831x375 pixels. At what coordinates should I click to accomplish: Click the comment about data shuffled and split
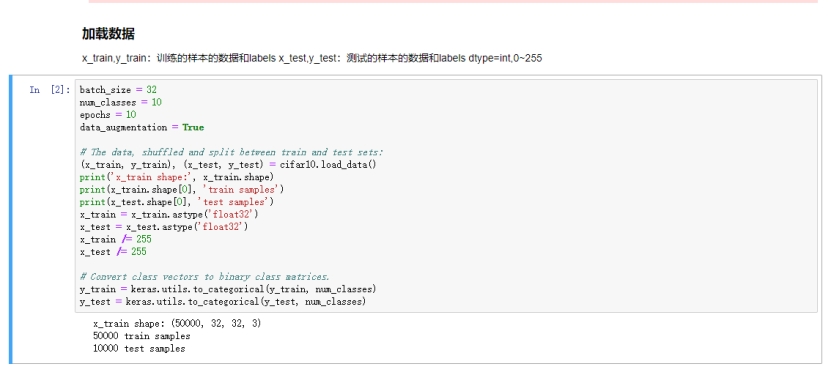click(x=232, y=152)
